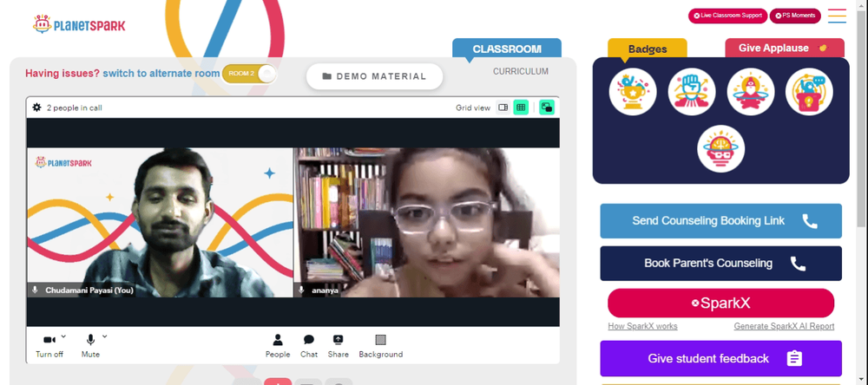Award the meditating figure badge
Image resolution: width=868 pixels, height=385 pixels.
[751, 92]
